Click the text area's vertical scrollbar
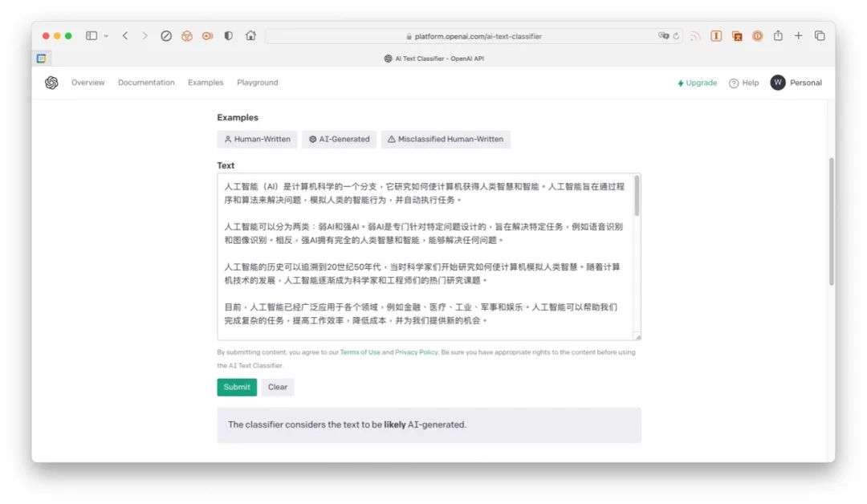867x504 pixels. click(x=637, y=197)
